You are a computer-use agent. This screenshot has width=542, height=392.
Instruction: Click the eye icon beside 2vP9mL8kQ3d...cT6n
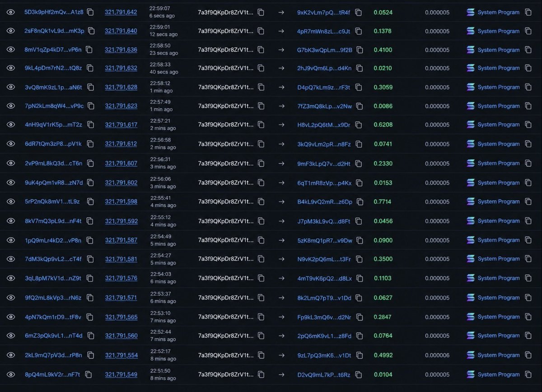tap(11, 163)
